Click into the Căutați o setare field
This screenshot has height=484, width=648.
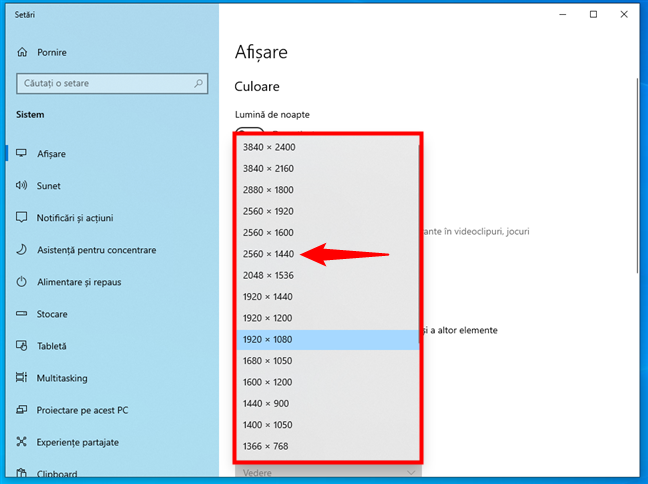(112, 83)
